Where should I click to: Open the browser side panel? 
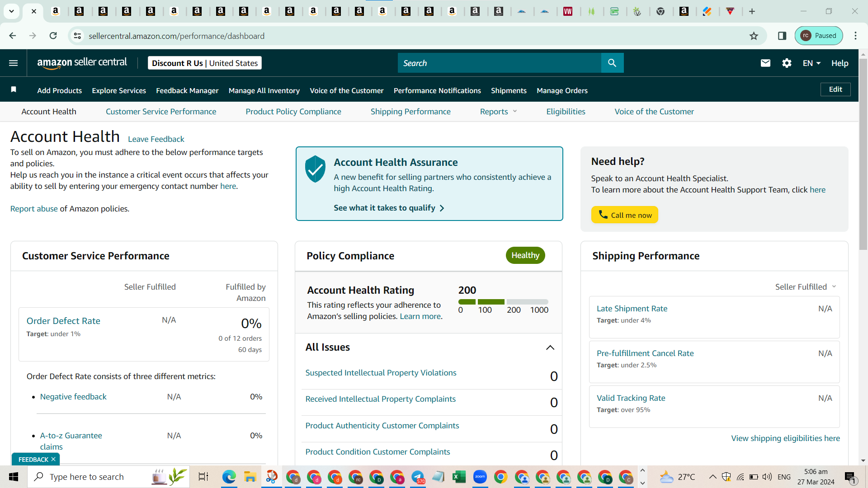coord(782,36)
